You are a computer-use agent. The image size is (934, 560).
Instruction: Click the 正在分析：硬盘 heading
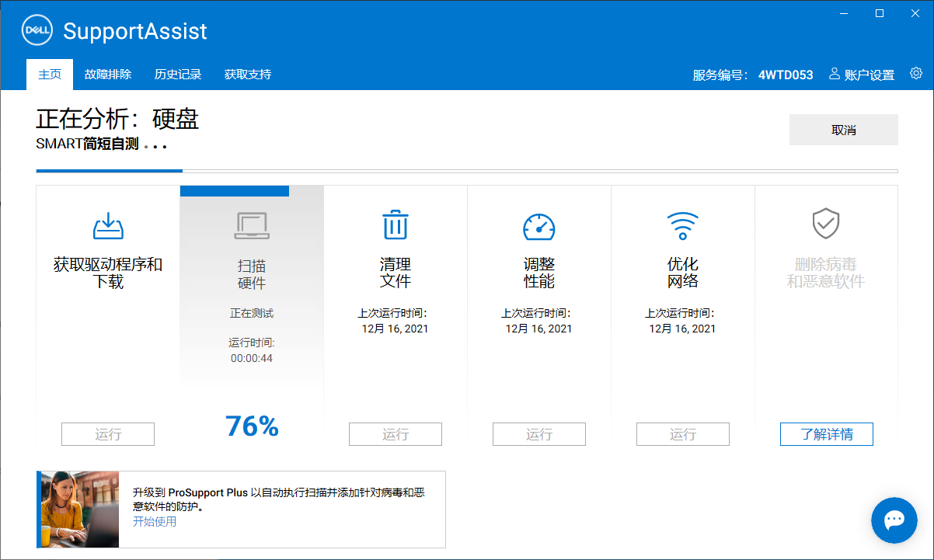(x=117, y=118)
